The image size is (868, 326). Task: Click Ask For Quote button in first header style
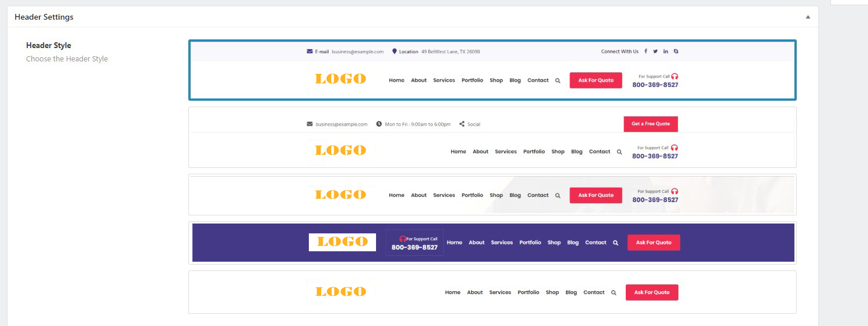596,80
